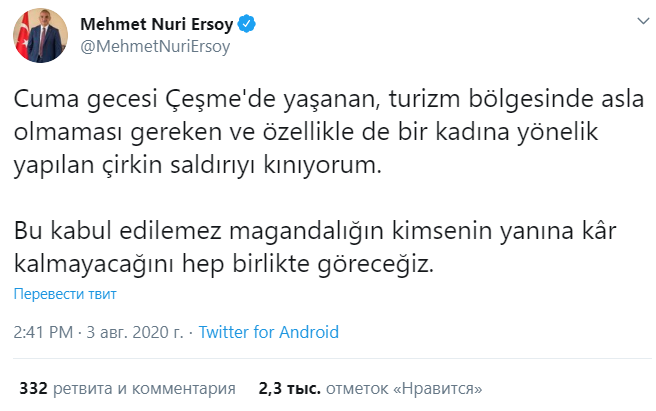This screenshot has width=656, height=411.
Task: Translate the tweet via "Перевести твит"
Action: click(66, 295)
